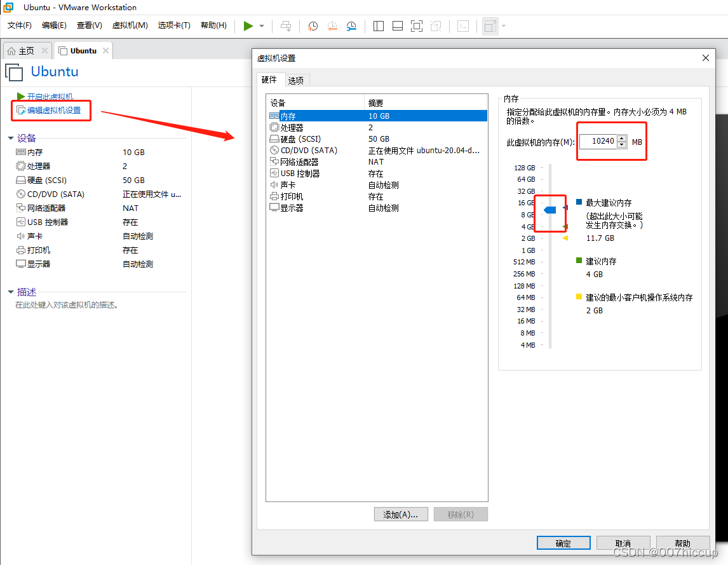Click the revert to snapshot icon

point(332,26)
